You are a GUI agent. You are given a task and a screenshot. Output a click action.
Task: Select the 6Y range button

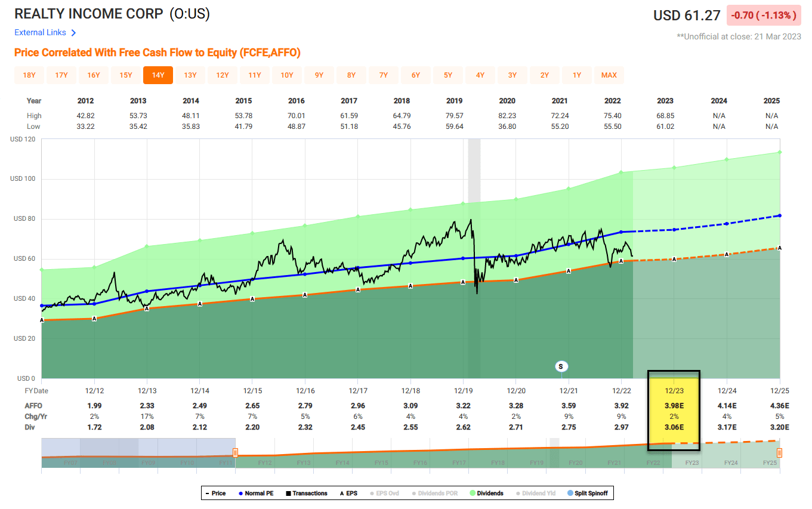(416, 75)
